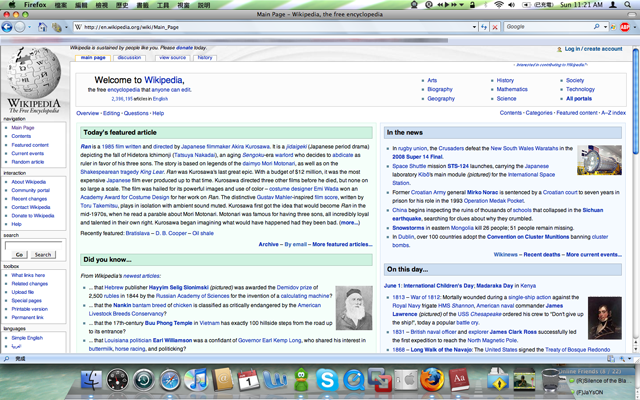Open the Mathematics portal link
Image resolution: width=640 pixels, height=400 pixels.
pos(512,89)
